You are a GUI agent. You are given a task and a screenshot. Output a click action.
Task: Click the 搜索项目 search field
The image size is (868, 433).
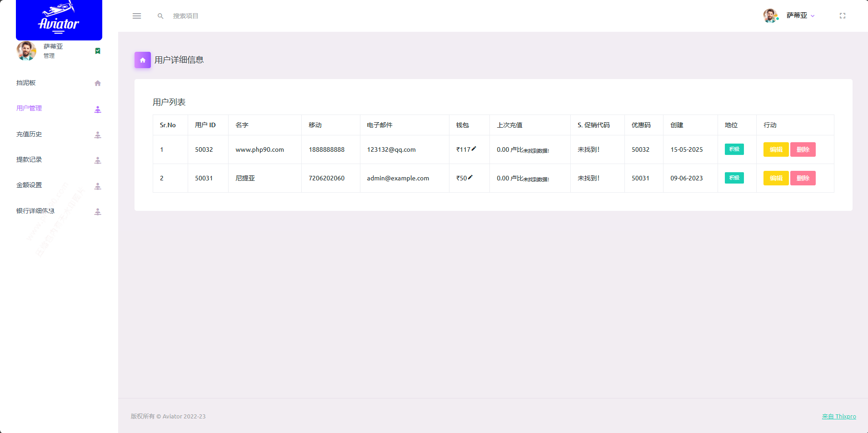click(205, 16)
